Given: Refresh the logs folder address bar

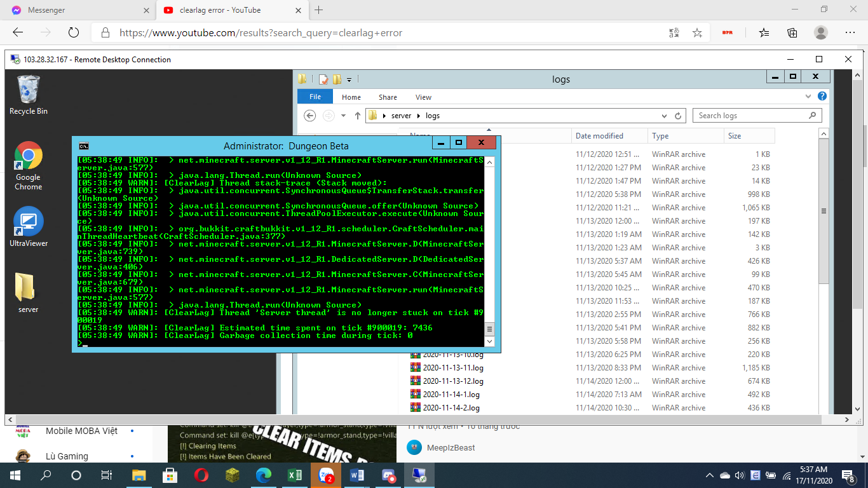Looking at the screenshot, I should 678,116.
